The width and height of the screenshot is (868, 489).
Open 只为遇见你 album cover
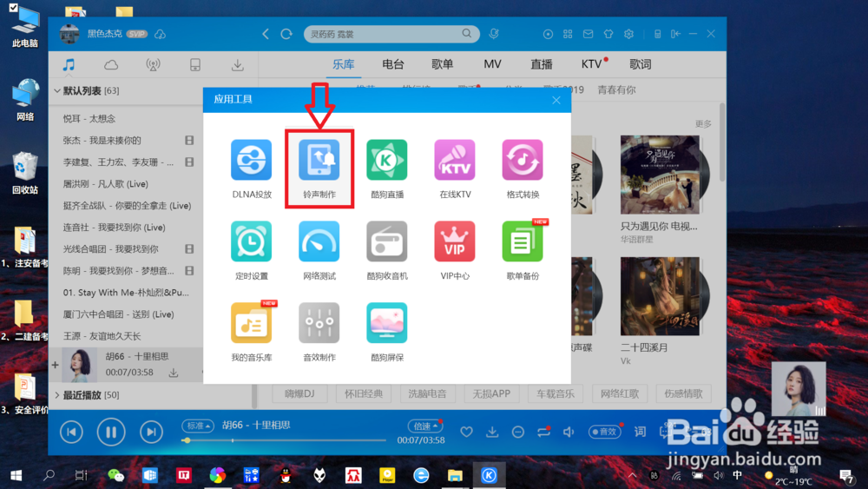coord(660,175)
